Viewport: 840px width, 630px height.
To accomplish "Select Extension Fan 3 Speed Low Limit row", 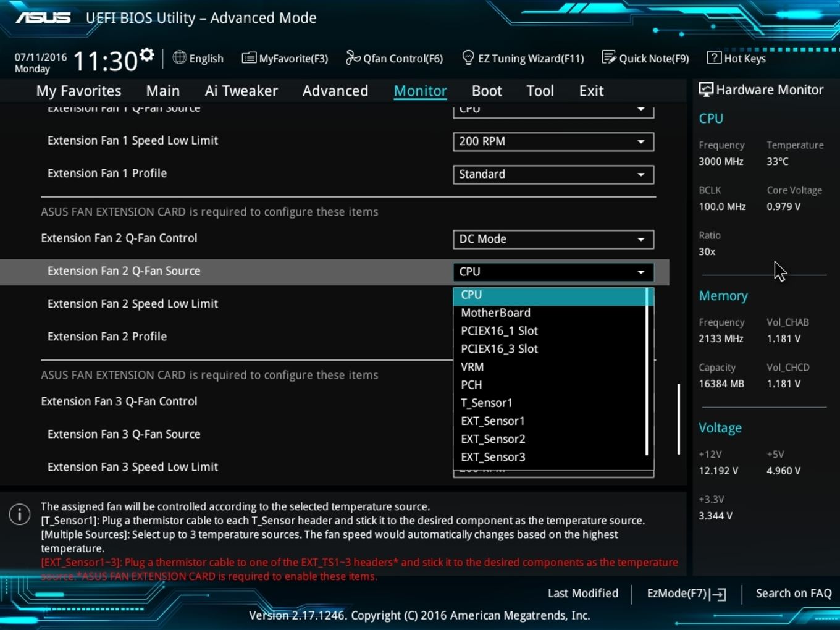I will pyautogui.click(x=226, y=467).
